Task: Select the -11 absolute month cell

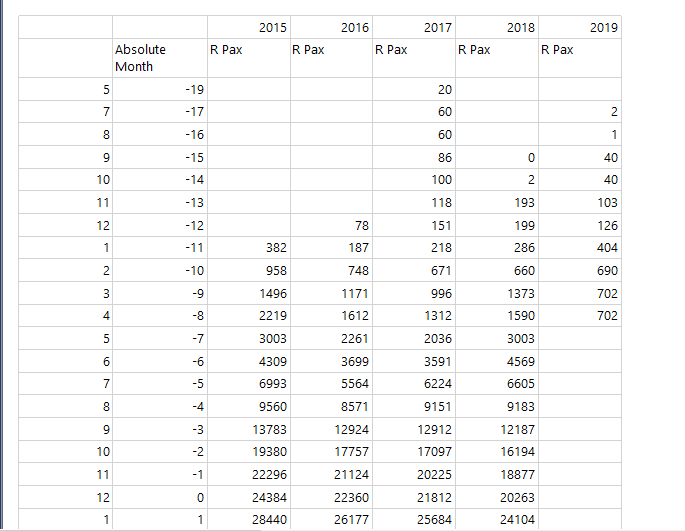Action: 159,248
